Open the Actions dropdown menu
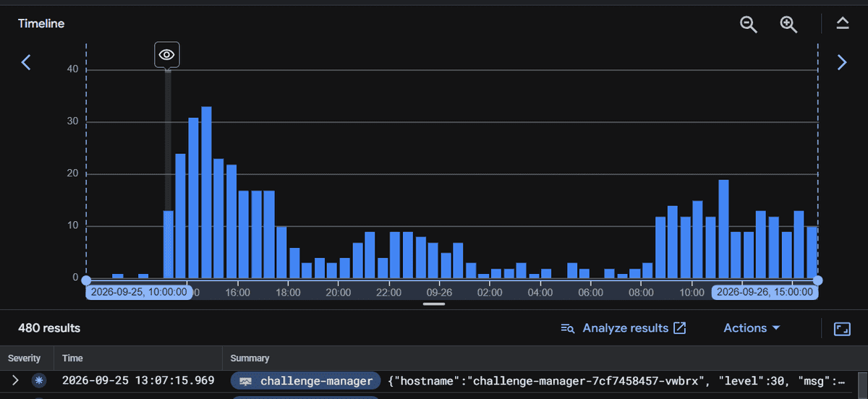The image size is (868, 399). 752,328
